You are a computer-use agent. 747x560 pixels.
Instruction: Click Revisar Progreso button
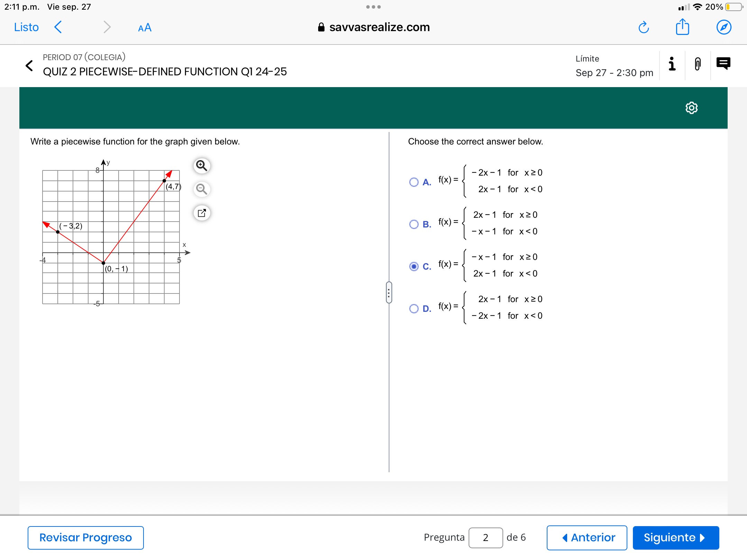(x=86, y=538)
